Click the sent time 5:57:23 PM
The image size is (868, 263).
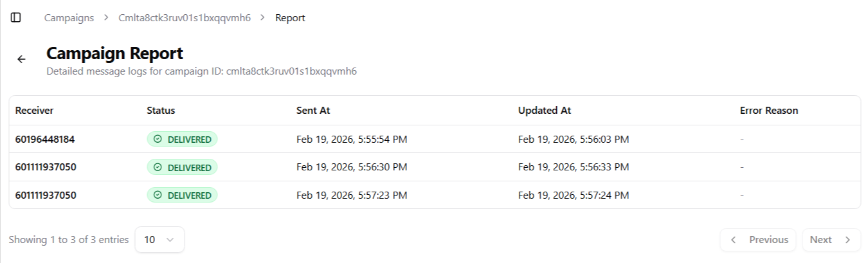tap(352, 195)
